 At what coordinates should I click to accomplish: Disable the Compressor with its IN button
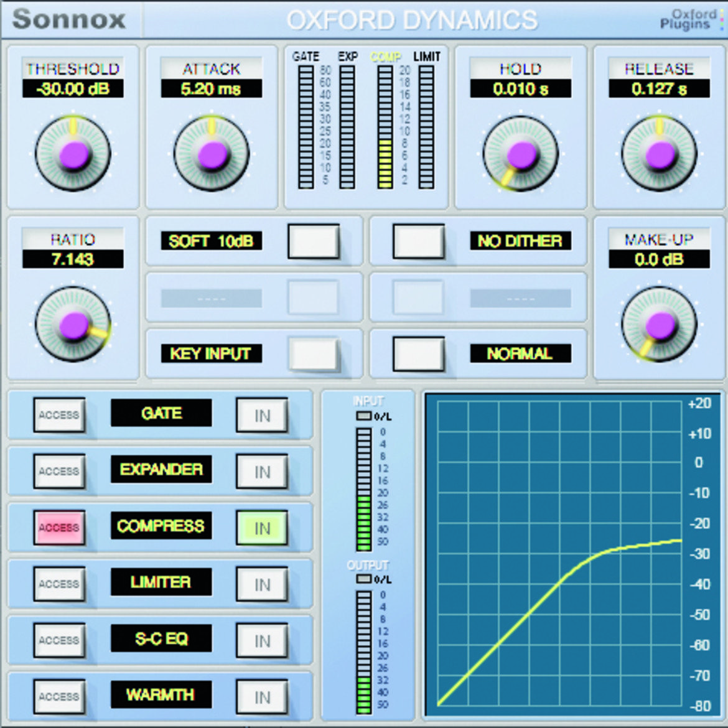click(x=262, y=528)
